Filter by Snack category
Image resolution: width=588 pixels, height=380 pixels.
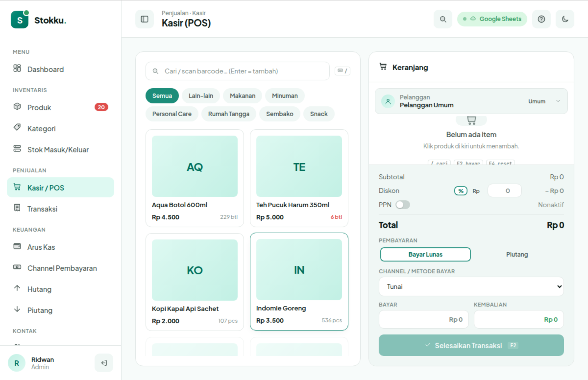pos(319,114)
